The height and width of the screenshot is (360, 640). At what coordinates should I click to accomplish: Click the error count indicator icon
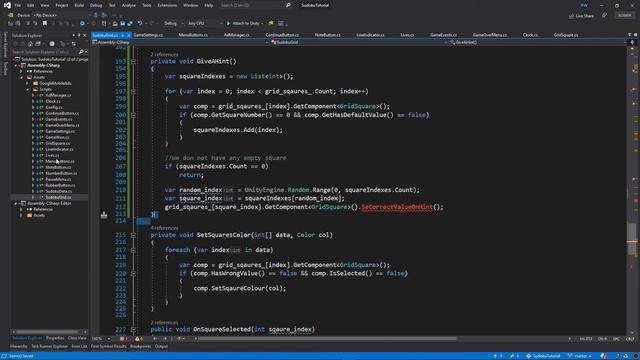[122, 338]
